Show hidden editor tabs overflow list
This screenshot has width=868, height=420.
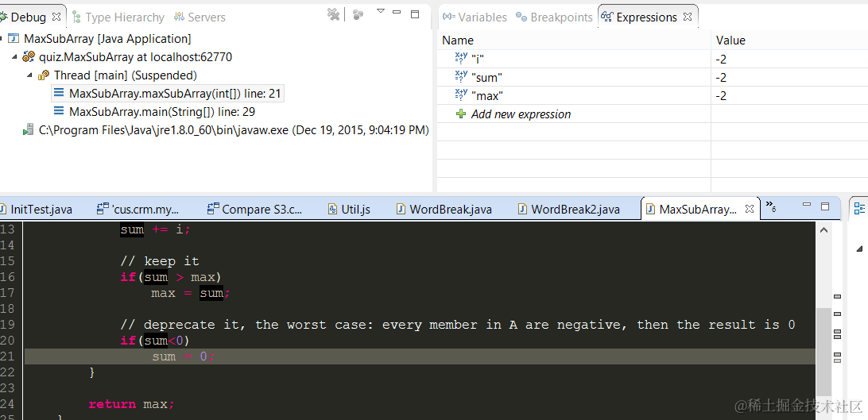point(770,206)
